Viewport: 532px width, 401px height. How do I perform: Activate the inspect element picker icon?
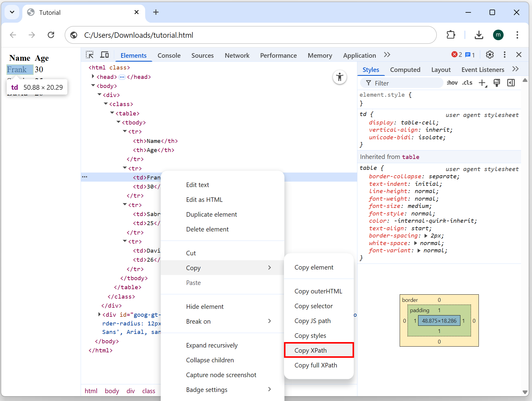(x=90, y=55)
